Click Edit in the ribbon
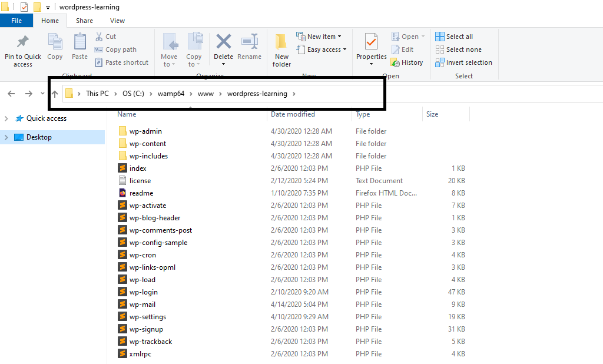This screenshot has width=603, height=364. (402, 49)
